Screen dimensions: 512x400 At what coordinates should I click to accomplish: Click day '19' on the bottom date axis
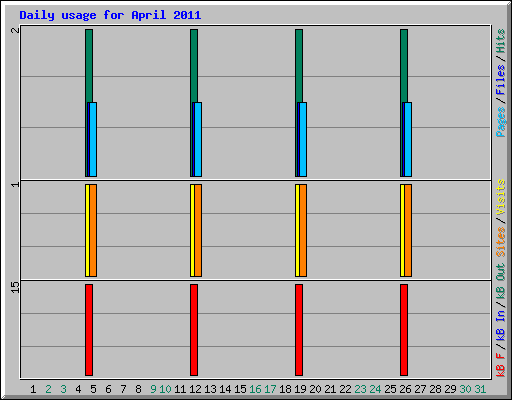coord(300,389)
